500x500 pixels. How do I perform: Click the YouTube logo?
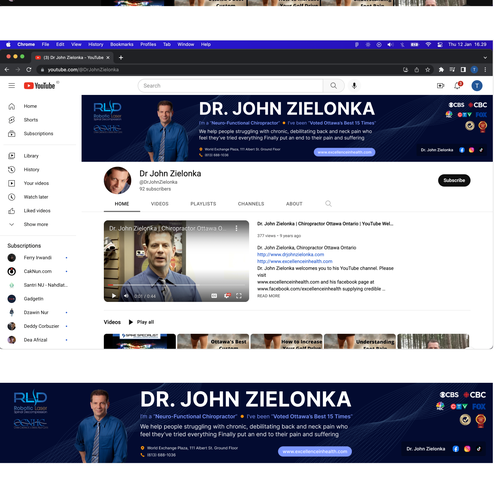coord(39,86)
